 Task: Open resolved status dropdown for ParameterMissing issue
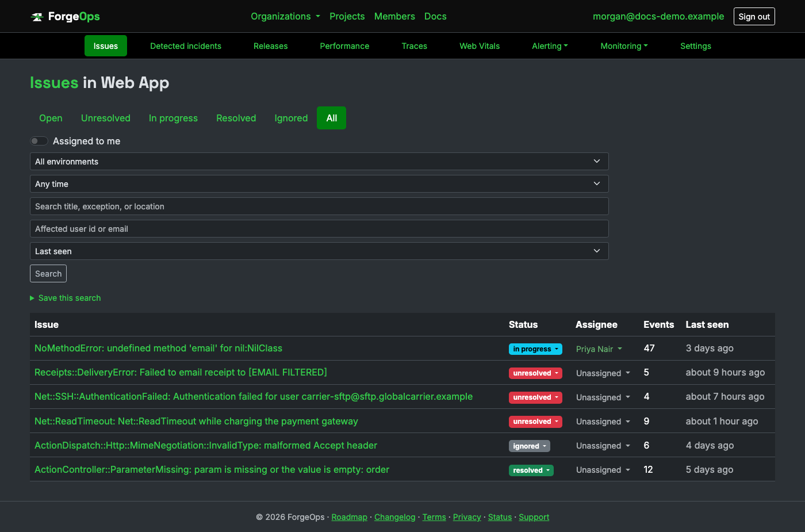click(x=531, y=470)
